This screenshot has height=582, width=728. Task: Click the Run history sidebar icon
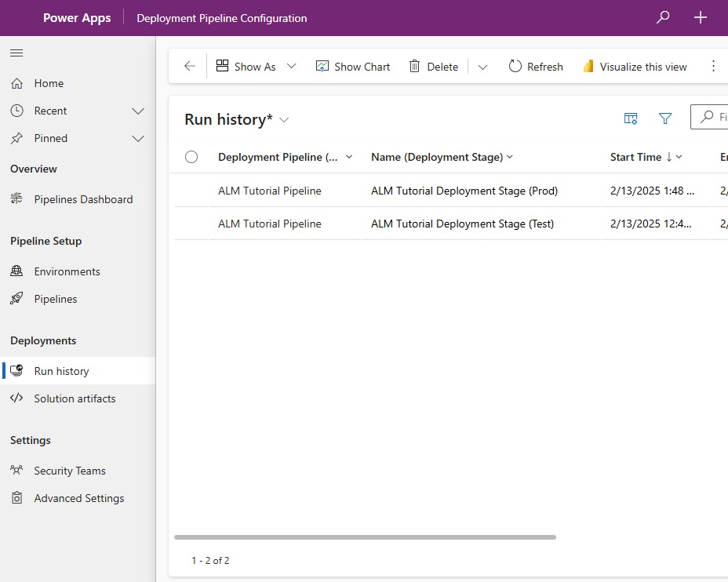pyautogui.click(x=16, y=370)
